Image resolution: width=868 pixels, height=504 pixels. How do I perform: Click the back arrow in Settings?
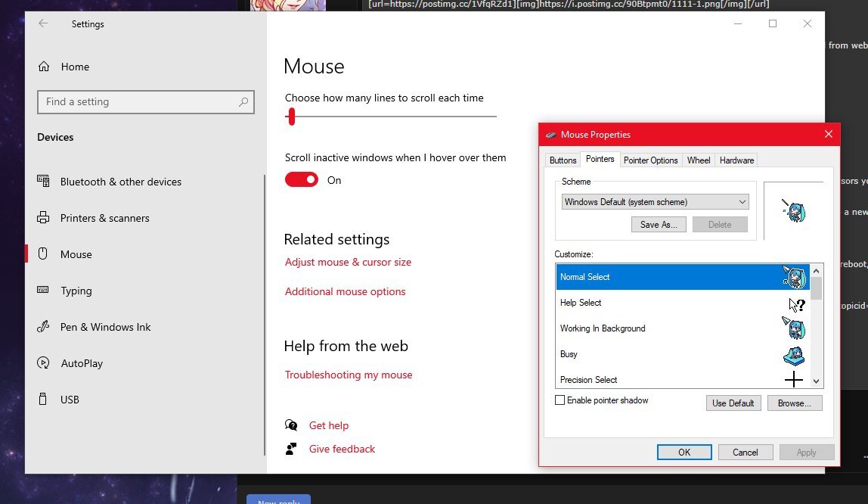43,23
